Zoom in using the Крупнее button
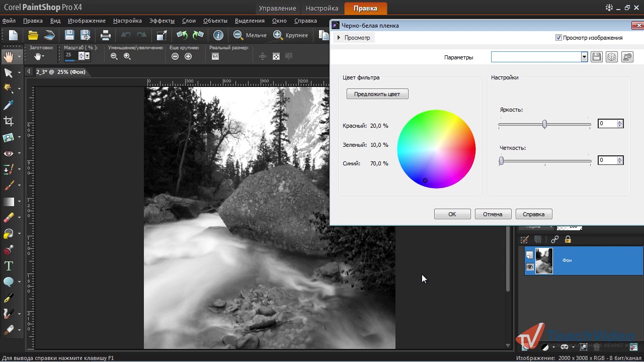 [x=290, y=35]
